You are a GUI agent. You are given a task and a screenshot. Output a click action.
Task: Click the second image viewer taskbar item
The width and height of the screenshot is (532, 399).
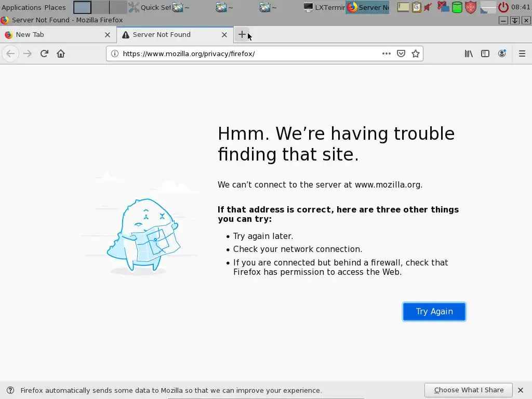[x=237, y=7]
